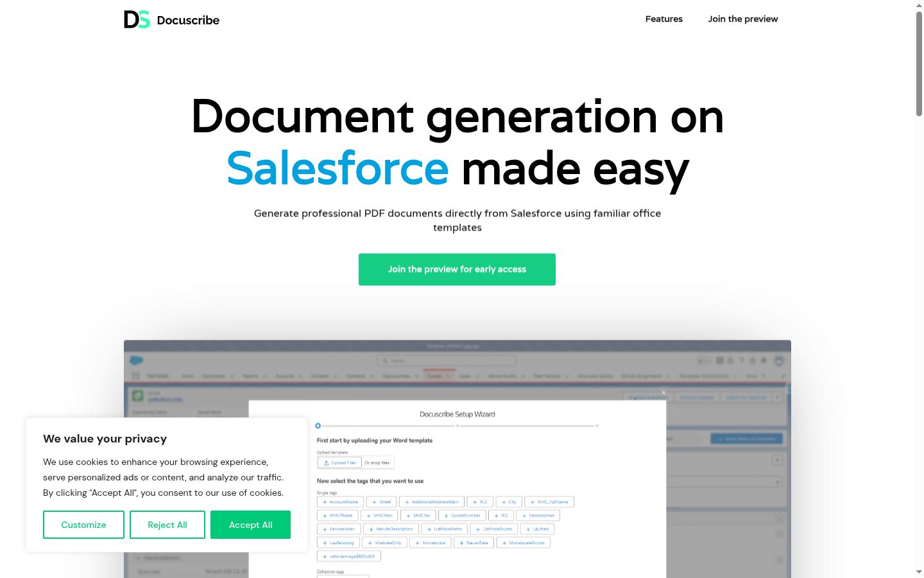Add the Street tag
Viewport: 924px width, 578px height.
[x=381, y=502]
